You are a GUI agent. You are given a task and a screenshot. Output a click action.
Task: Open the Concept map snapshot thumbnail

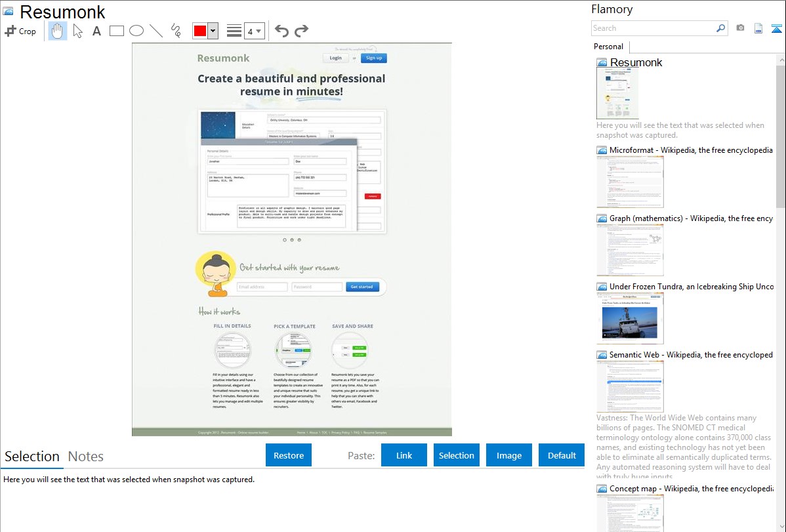click(x=630, y=513)
